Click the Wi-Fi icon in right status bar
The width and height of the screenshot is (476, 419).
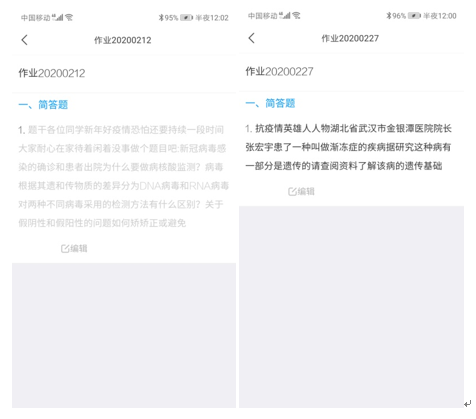296,15
